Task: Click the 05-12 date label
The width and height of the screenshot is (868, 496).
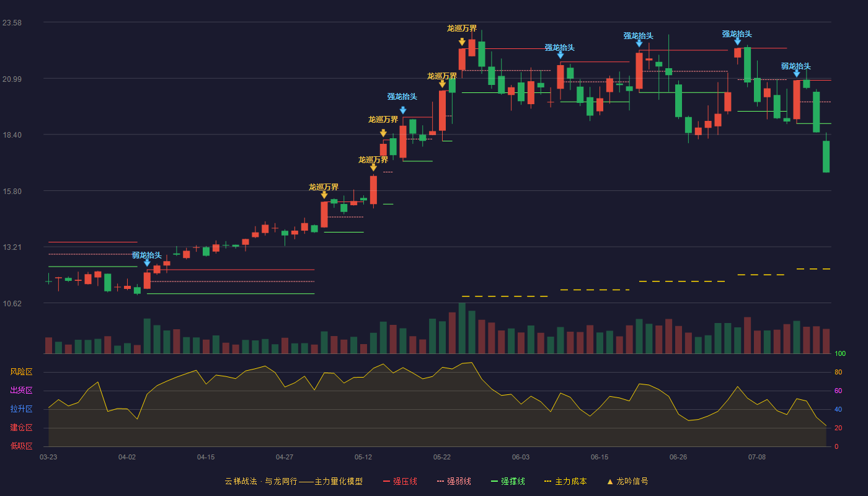Action: pos(363,457)
